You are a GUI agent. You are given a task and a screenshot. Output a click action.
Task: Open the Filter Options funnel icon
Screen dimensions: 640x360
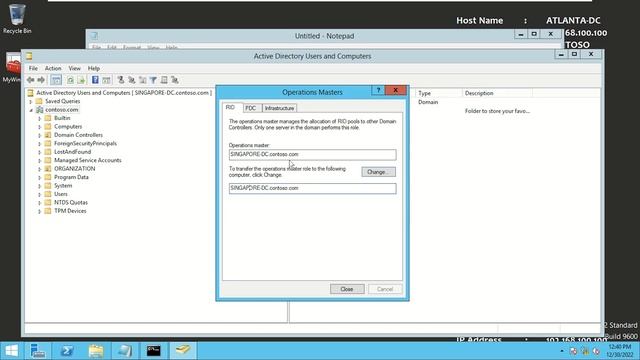point(153,80)
